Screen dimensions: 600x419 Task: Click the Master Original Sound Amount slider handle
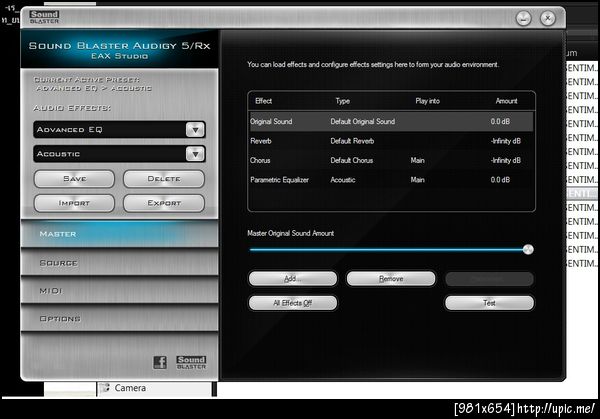528,249
